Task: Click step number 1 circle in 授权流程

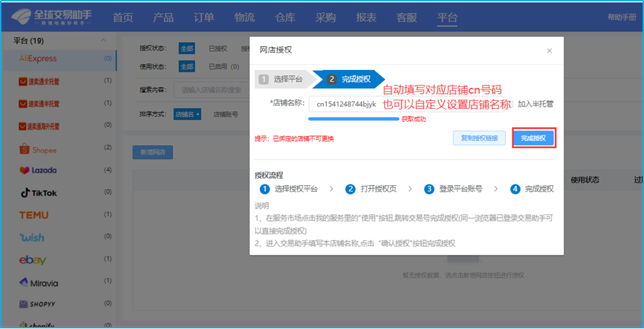Action: (x=264, y=189)
